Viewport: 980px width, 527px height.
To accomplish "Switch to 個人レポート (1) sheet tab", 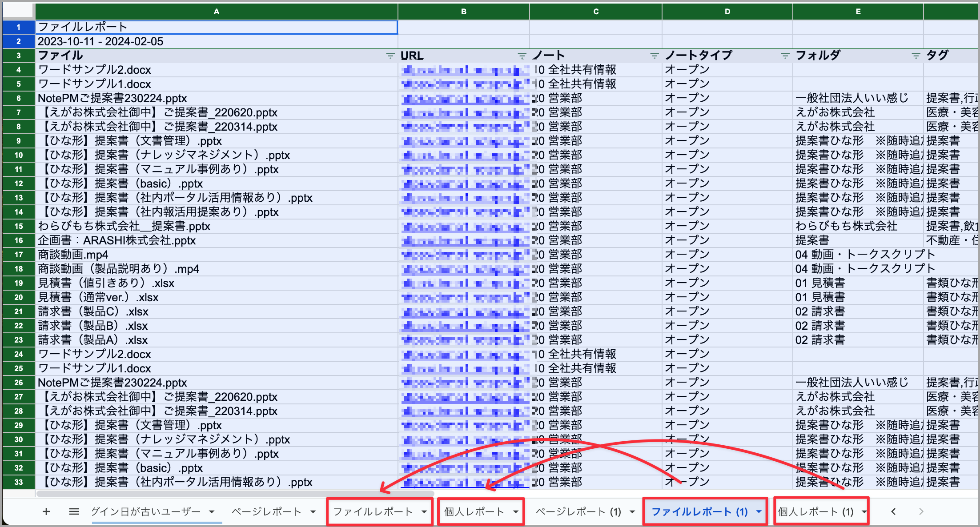I will [x=815, y=512].
